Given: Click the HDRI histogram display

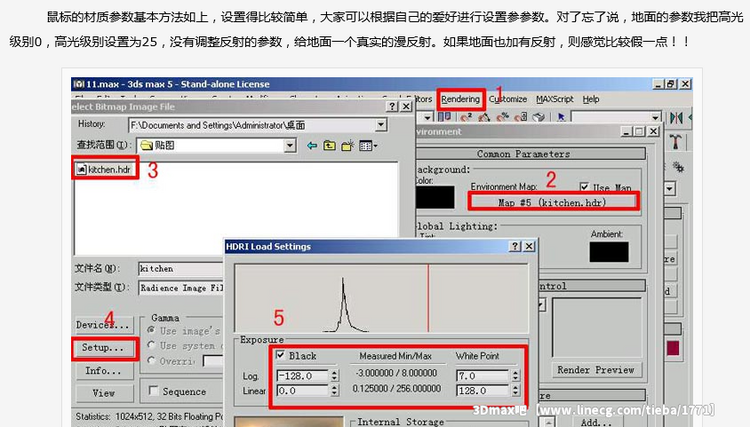Looking at the screenshot, I should pos(381,298).
